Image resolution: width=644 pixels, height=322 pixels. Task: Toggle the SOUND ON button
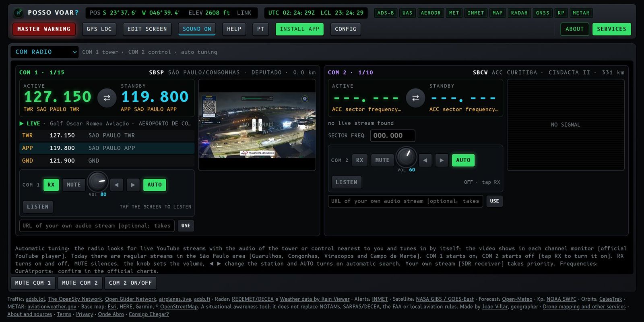(197, 29)
